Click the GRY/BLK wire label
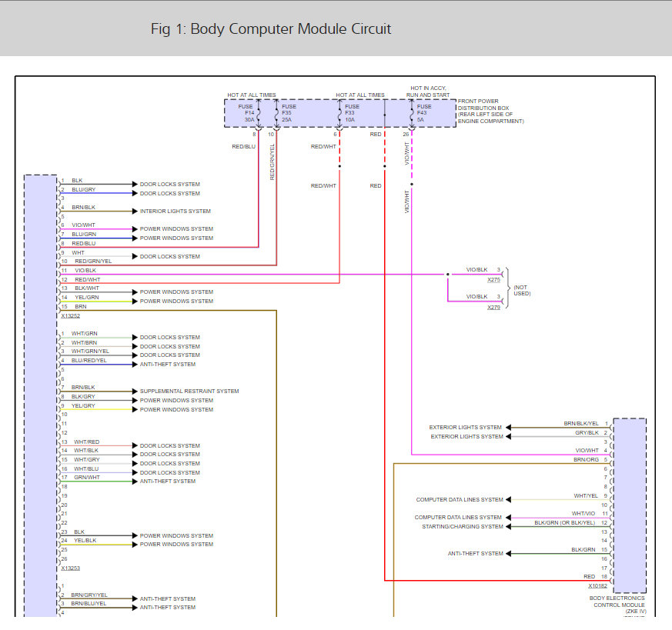Screen dimensions: 672x630 coord(587,433)
